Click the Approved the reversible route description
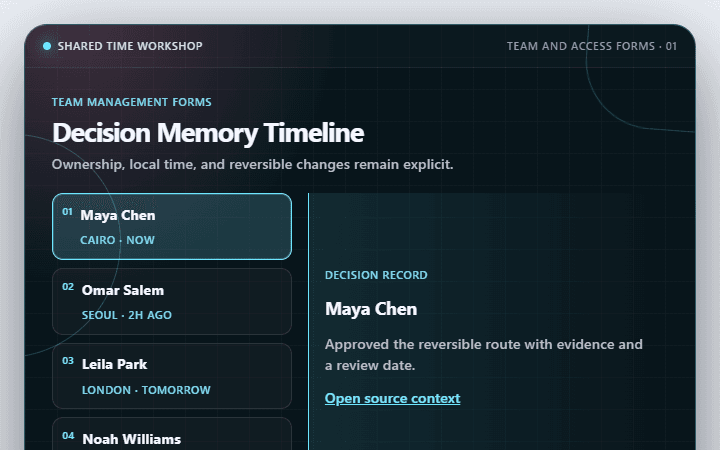This screenshot has height=450, width=720. point(484,355)
